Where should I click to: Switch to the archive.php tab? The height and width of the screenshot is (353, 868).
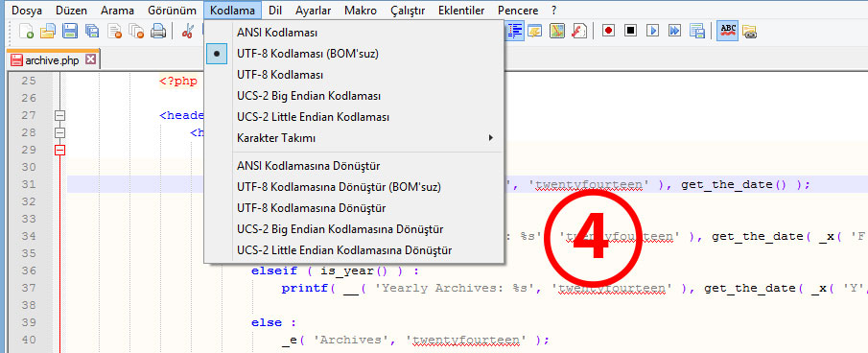[53, 59]
